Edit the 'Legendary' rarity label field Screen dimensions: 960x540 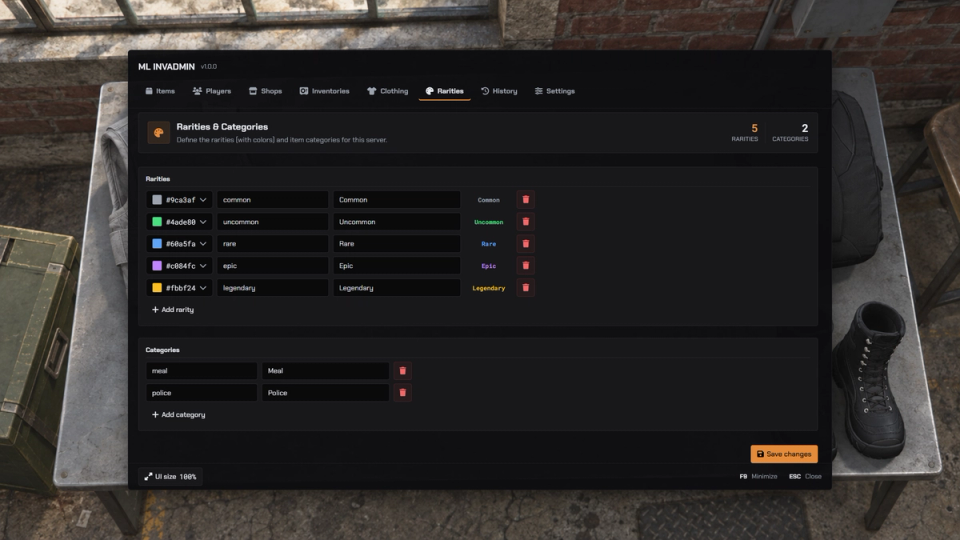(397, 288)
